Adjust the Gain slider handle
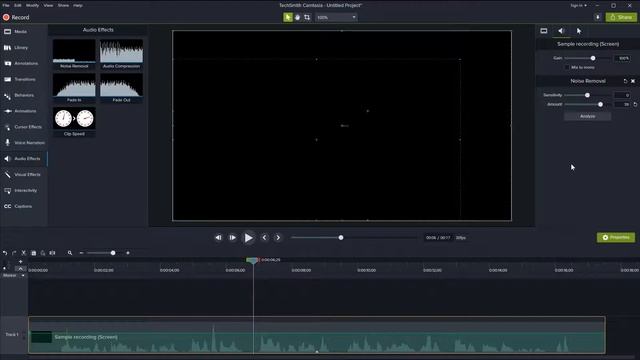The image size is (640, 360). 593,58
